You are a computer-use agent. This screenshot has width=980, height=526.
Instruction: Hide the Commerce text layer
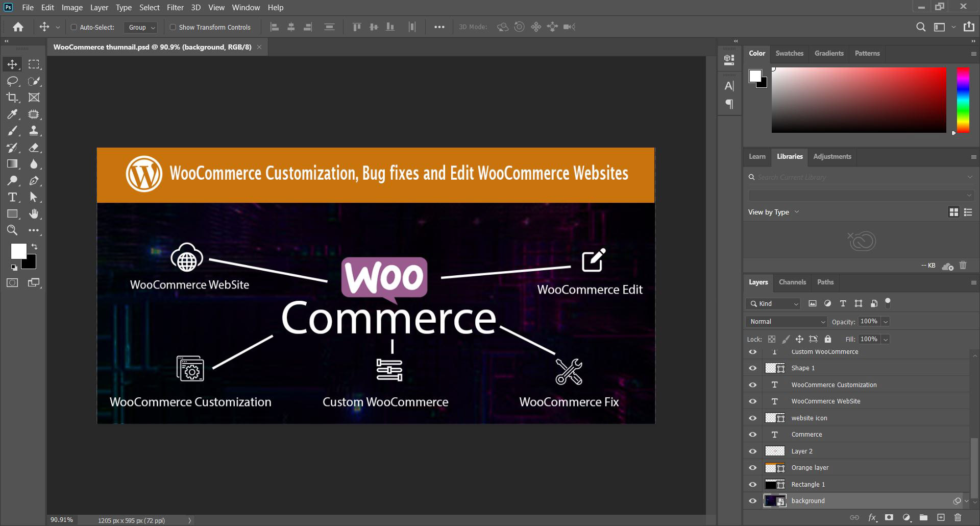point(752,435)
